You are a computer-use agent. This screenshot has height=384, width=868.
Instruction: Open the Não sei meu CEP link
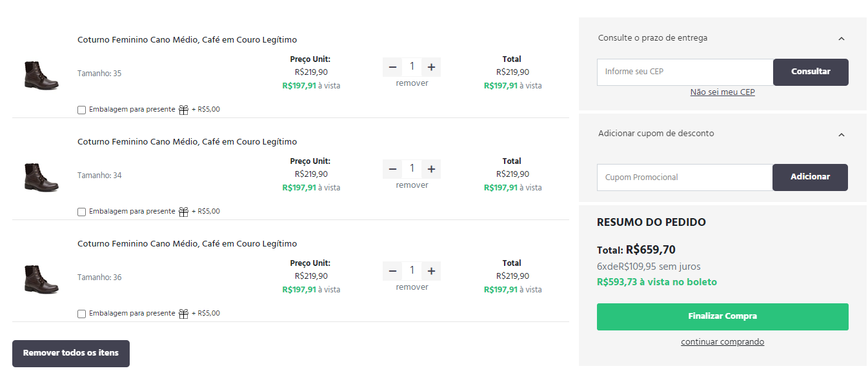click(722, 92)
